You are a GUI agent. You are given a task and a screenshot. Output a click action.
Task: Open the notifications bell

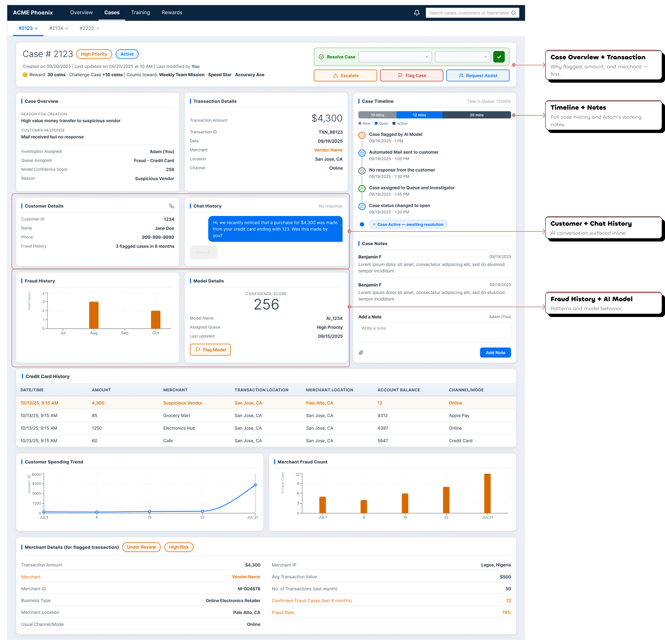click(x=416, y=13)
